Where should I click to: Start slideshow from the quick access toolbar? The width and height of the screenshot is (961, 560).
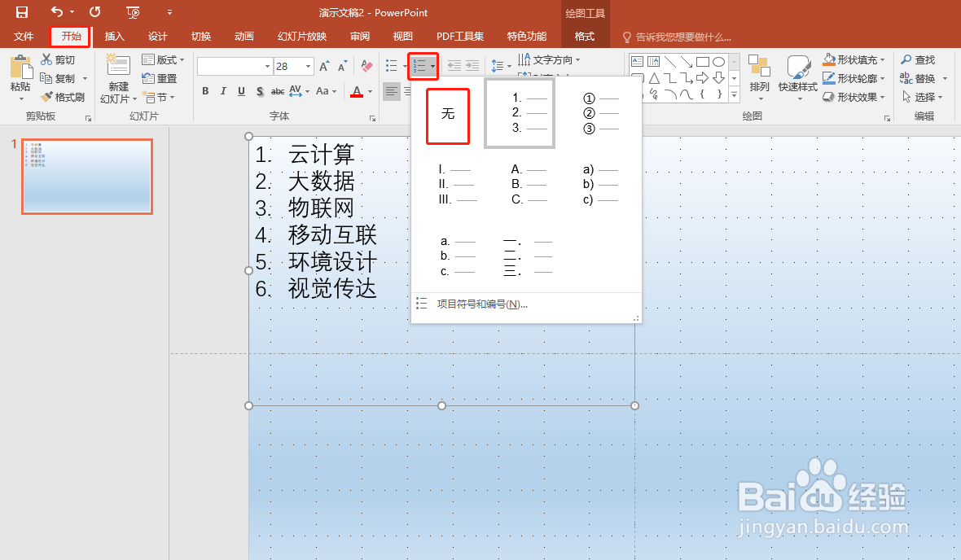coord(133,12)
